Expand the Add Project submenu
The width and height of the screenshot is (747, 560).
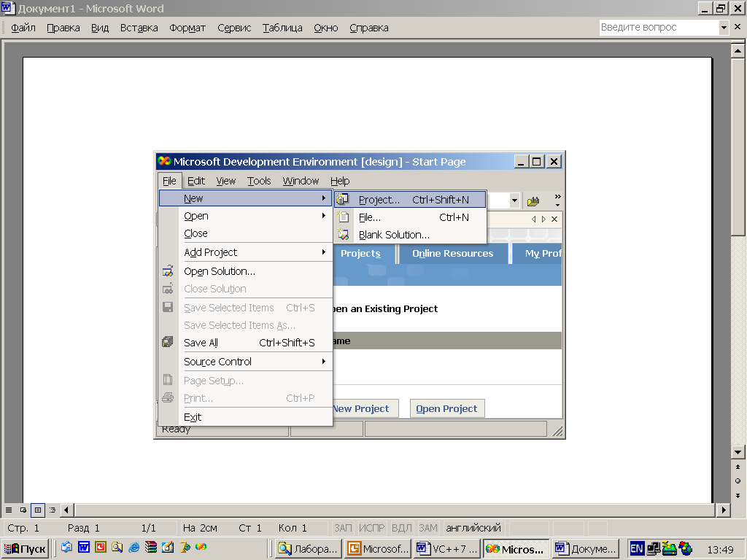[323, 252]
